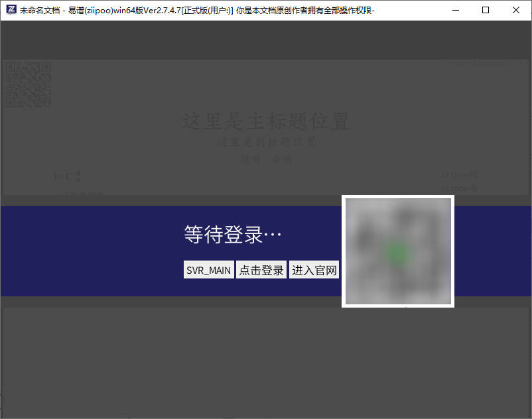Image resolution: width=532 pixels, height=419 pixels.
Task: Click the dimmed 这里是副标题位置 subtitle text
Action: [x=267, y=142]
